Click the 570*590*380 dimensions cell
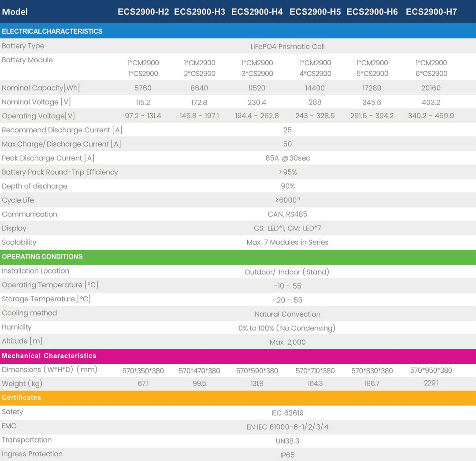 (x=257, y=371)
